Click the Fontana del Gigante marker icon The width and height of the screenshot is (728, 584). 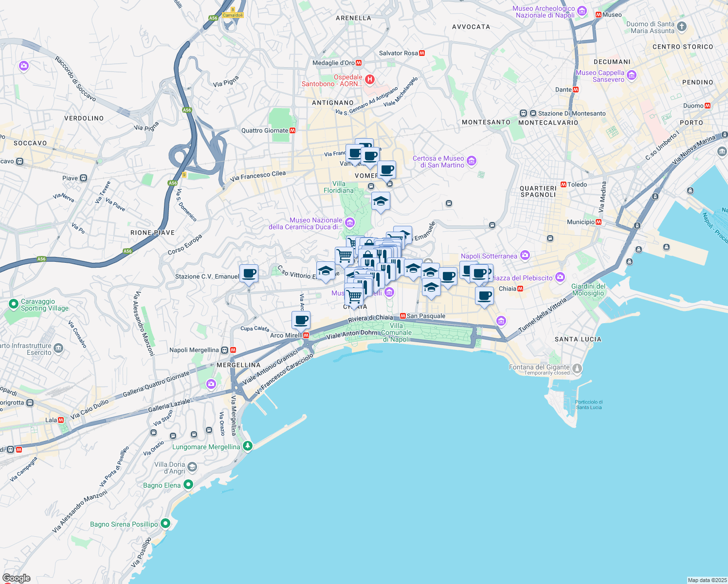pyautogui.click(x=577, y=368)
